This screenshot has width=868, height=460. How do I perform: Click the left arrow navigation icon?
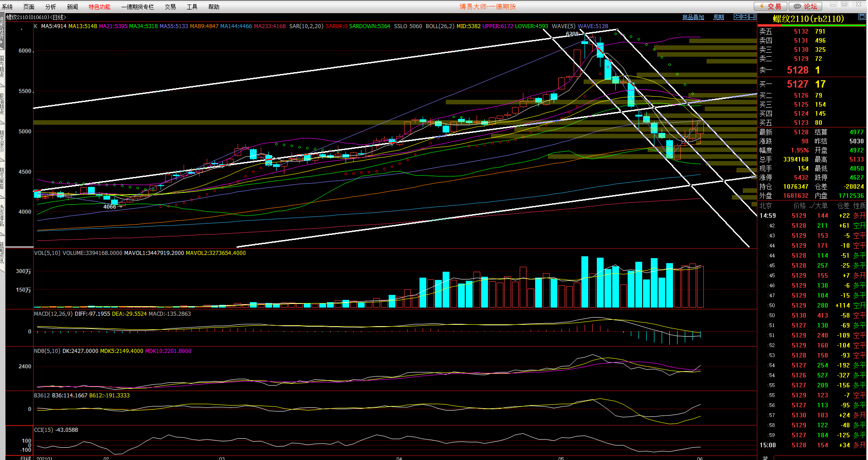[737, 17]
